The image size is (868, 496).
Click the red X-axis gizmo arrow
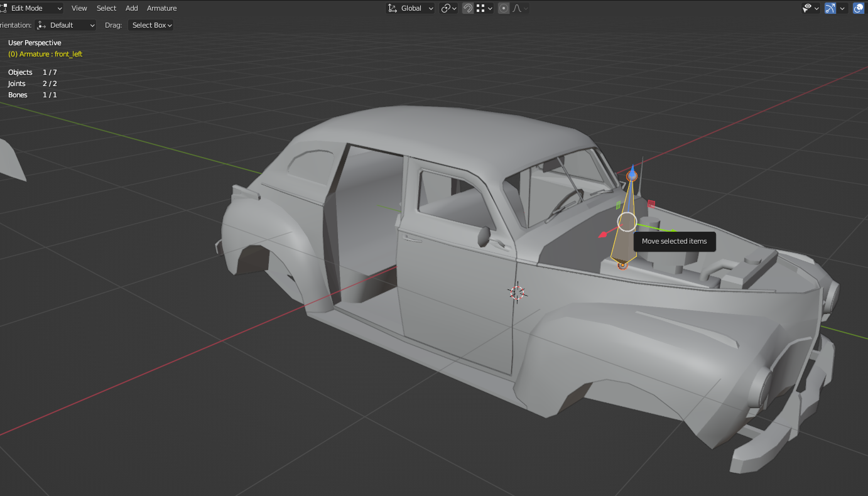[604, 235]
